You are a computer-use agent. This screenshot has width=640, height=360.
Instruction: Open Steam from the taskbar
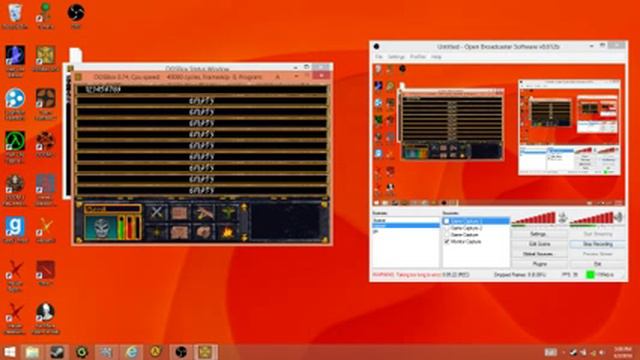click(57, 352)
